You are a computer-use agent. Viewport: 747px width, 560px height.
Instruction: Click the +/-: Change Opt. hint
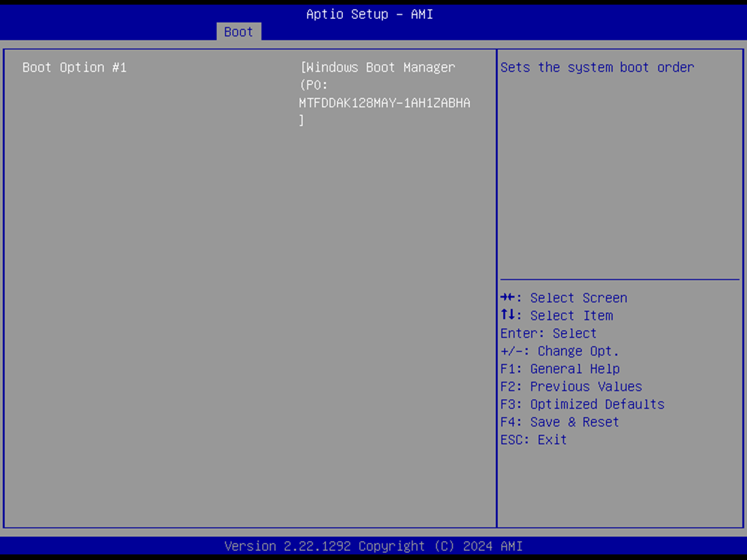point(559,351)
